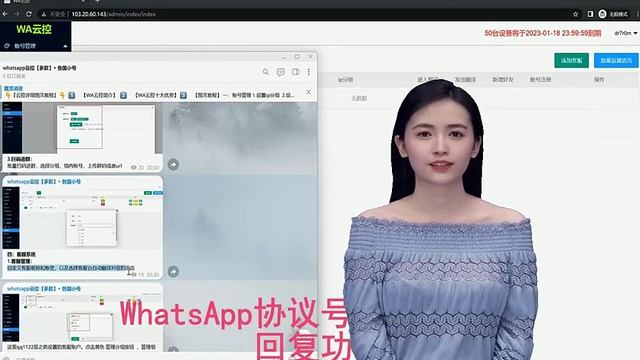Screen dimensions: 640x360
Task: Go back with the browser back arrow
Action: 5,14
